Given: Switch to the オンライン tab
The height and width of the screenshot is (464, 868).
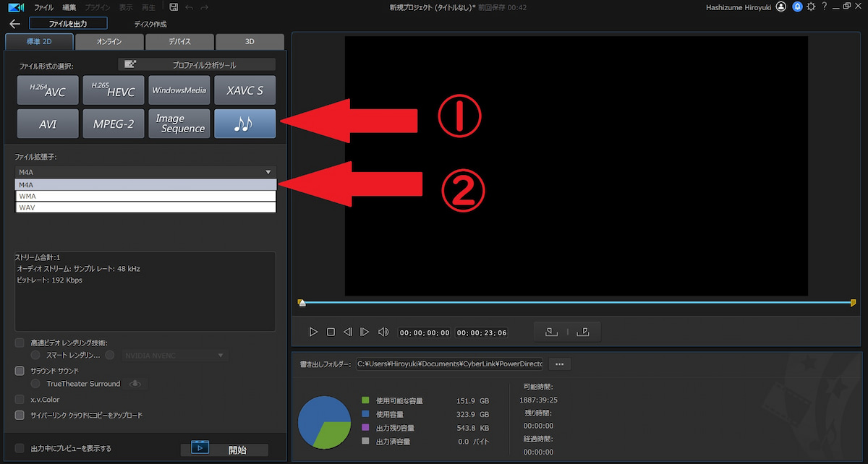Looking at the screenshot, I should (109, 41).
